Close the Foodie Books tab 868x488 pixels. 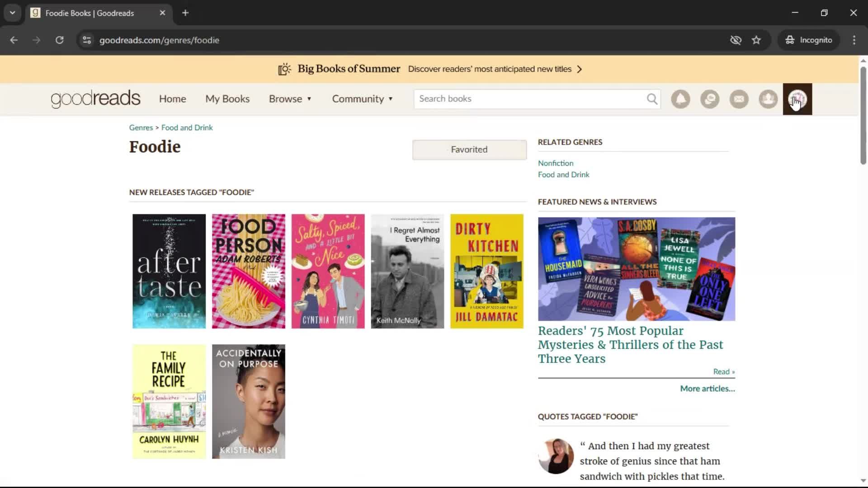(x=162, y=13)
